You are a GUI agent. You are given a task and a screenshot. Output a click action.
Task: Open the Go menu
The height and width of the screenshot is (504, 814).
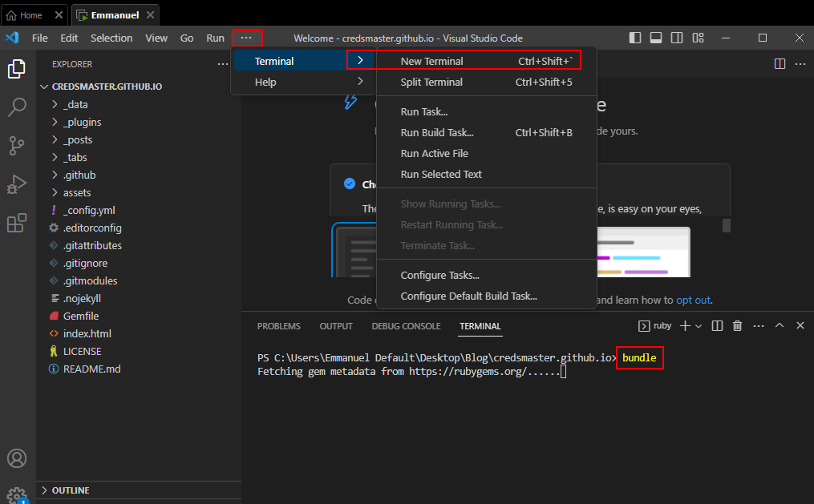[187, 38]
